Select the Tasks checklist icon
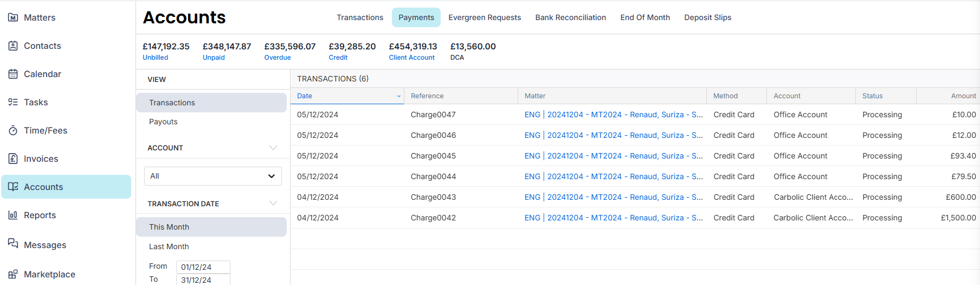980x285 pixels. [13, 102]
